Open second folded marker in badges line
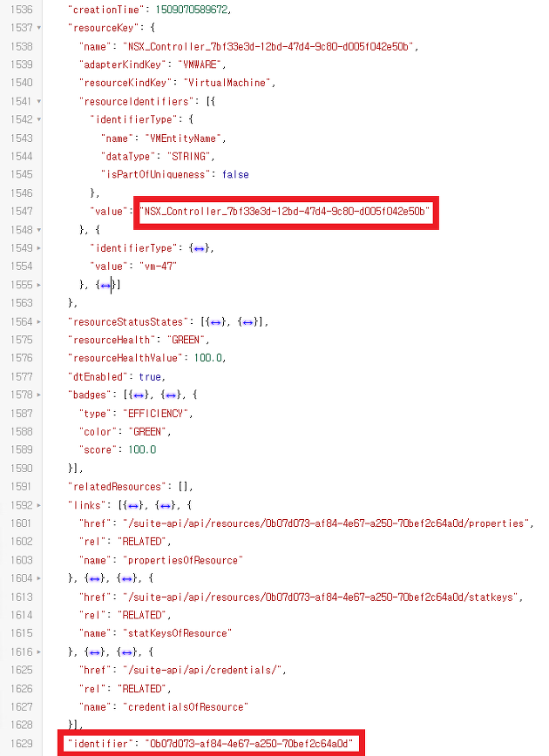The height and width of the screenshot is (756, 549). coord(171,395)
